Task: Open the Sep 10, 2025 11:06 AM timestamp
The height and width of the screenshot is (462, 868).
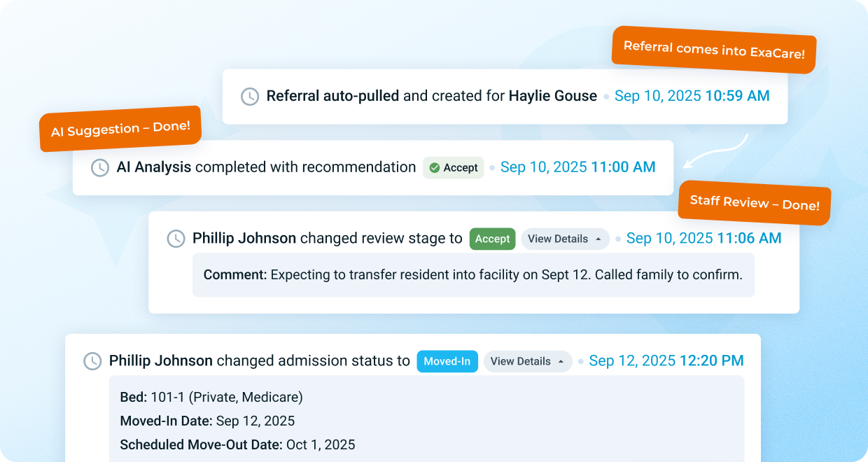Action: (x=703, y=239)
